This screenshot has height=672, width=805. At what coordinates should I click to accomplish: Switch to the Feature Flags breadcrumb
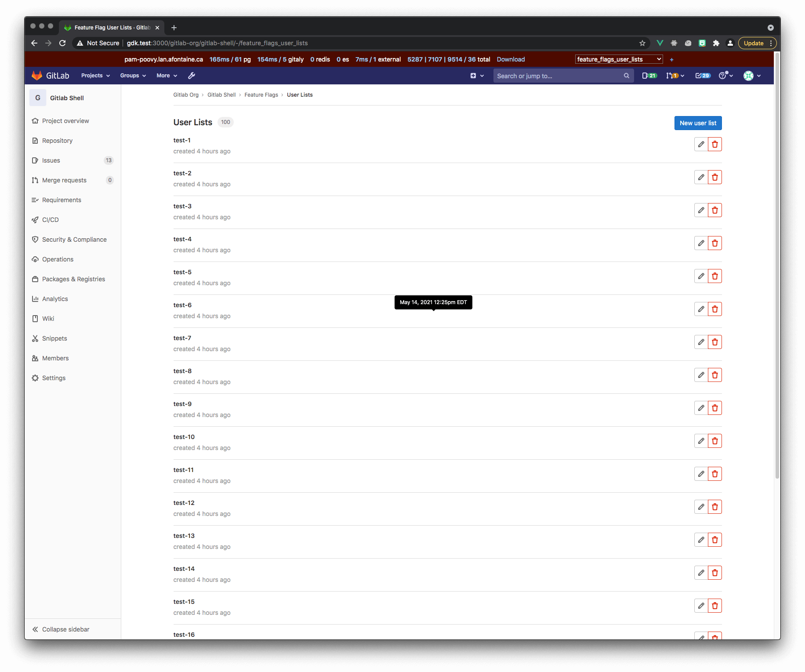pos(261,94)
